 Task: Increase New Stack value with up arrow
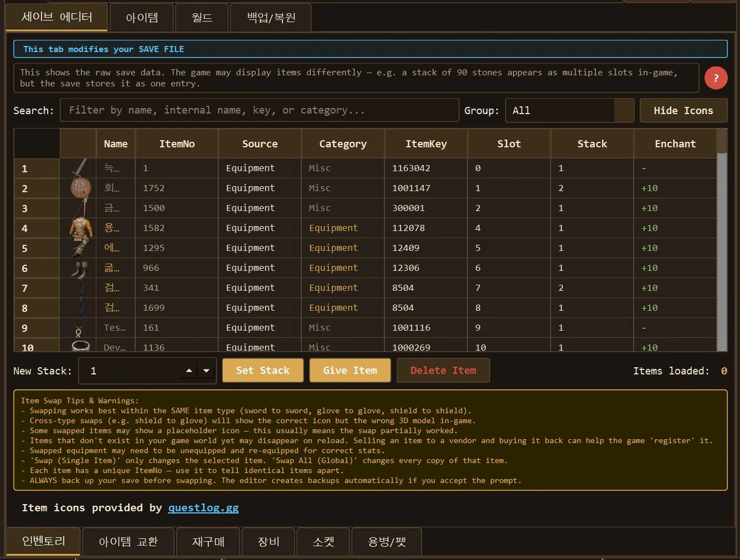(x=189, y=371)
